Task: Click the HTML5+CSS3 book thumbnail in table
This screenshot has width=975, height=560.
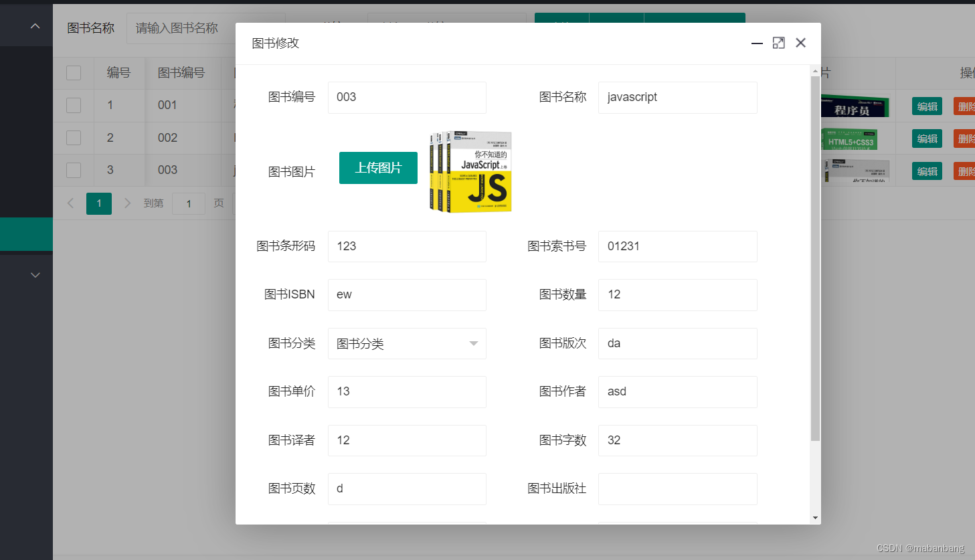Action: point(849,138)
